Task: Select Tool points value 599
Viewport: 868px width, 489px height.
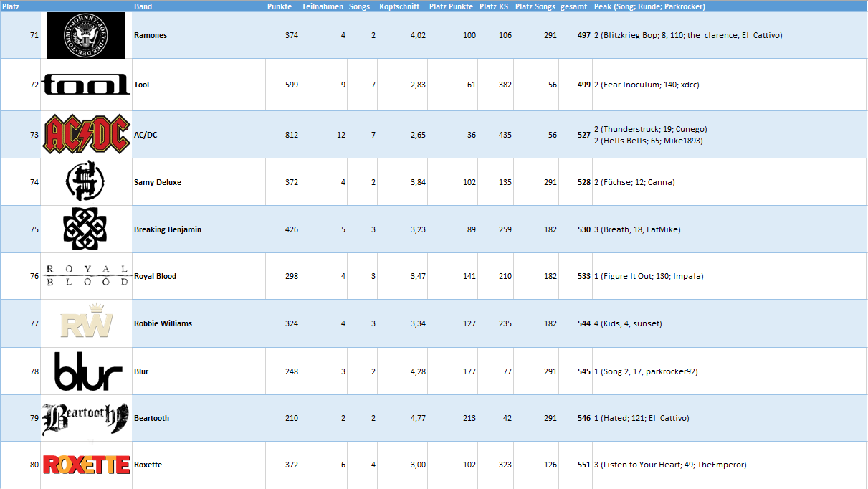Action: tap(291, 85)
